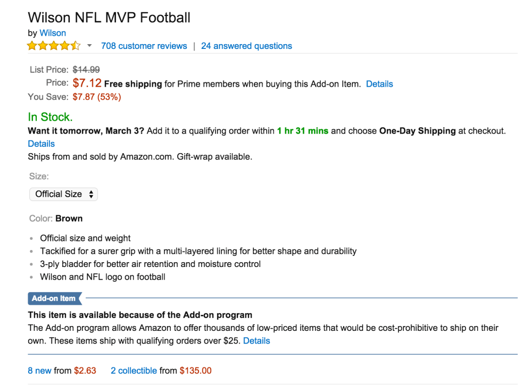Expand the rating breakdown arrow
Screen dimensions: 532x392
coord(89,46)
